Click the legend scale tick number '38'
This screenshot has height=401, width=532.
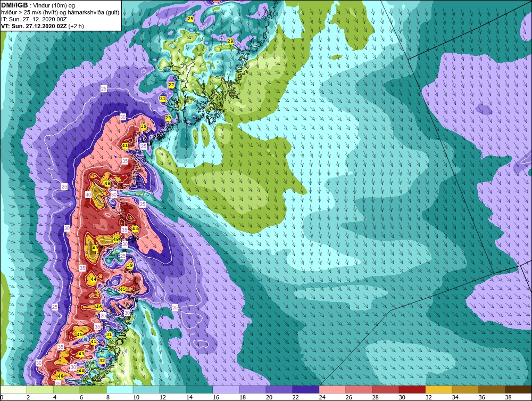508,397
